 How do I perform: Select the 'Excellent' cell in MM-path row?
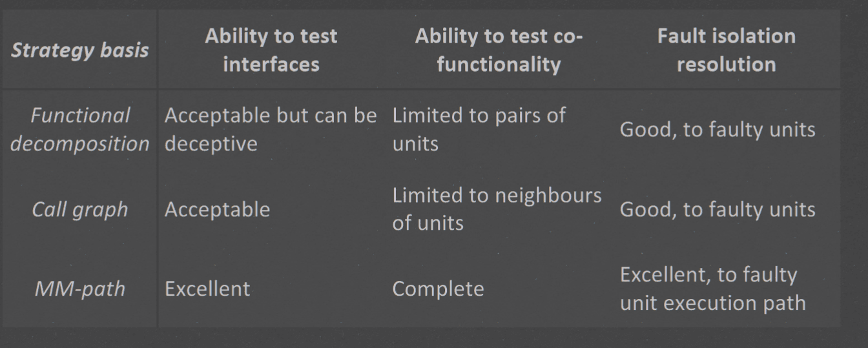207,289
